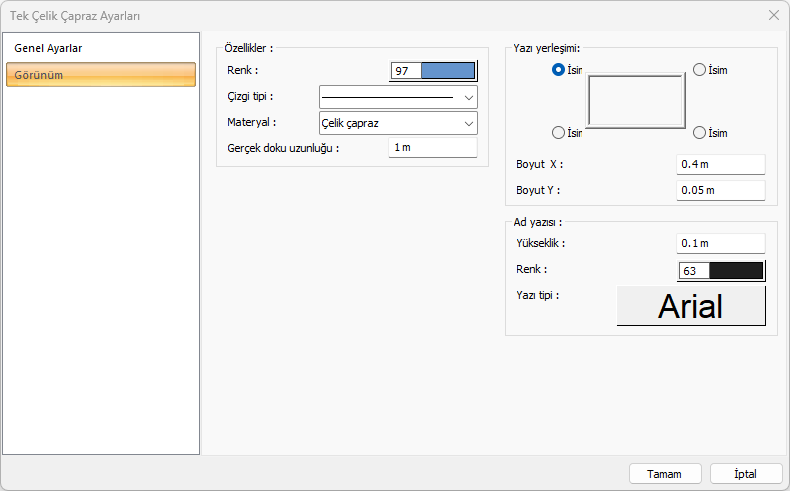
Task: Open the Genel Ayarlar section
Action: [x=48, y=48]
